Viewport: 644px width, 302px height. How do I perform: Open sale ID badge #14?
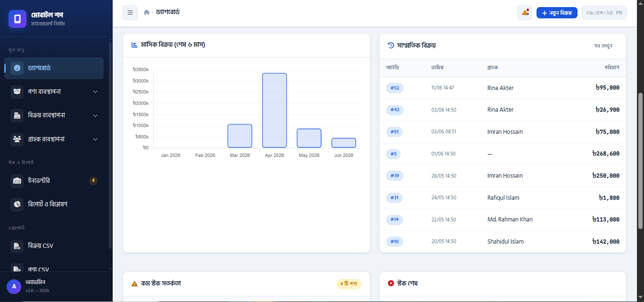395,220
